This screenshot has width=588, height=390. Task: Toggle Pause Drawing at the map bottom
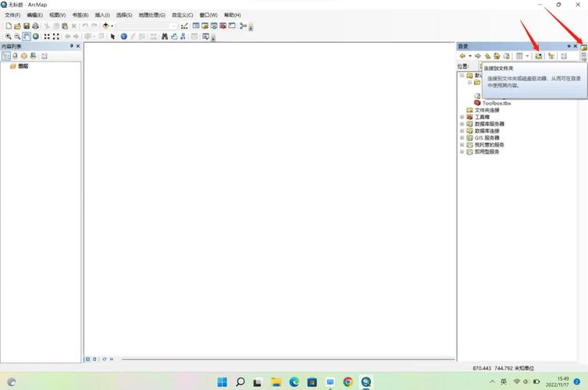coord(112,359)
